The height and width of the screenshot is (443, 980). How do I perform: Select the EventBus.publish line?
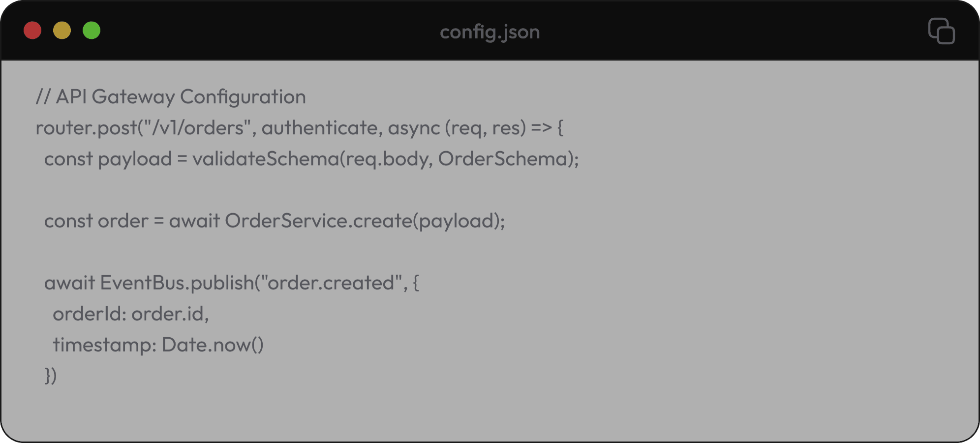pyautogui.click(x=231, y=283)
